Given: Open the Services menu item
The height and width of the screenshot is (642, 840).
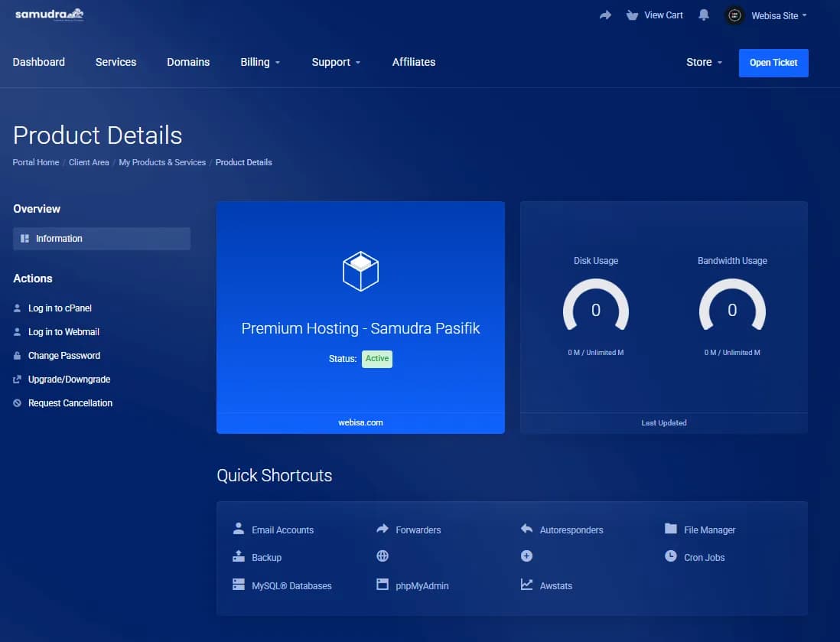Looking at the screenshot, I should tap(116, 63).
